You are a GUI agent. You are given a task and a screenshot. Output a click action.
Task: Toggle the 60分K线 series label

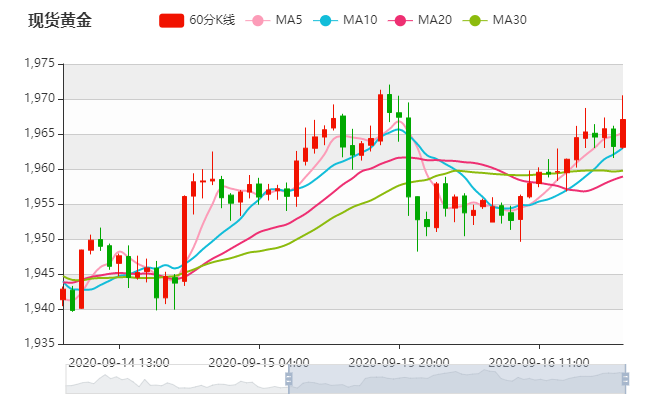tap(212, 20)
